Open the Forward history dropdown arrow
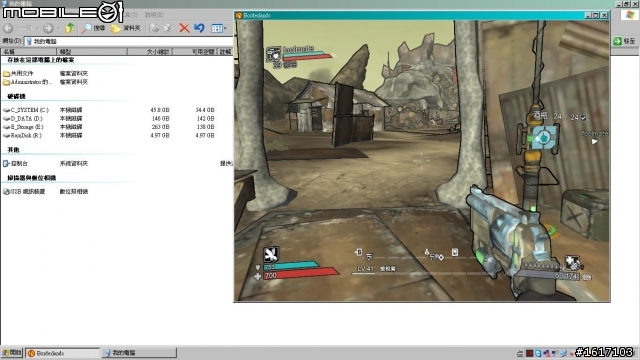The width and height of the screenshot is (640, 360). pos(58,28)
